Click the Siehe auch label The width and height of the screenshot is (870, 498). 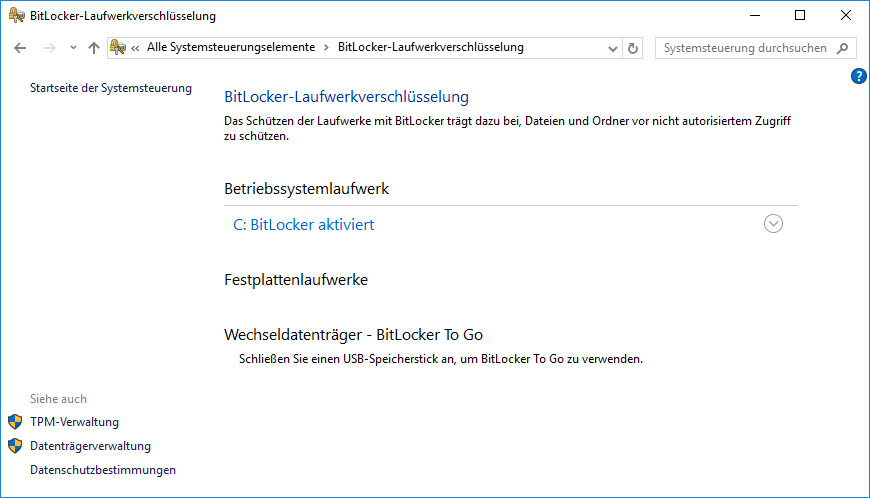coord(58,399)
